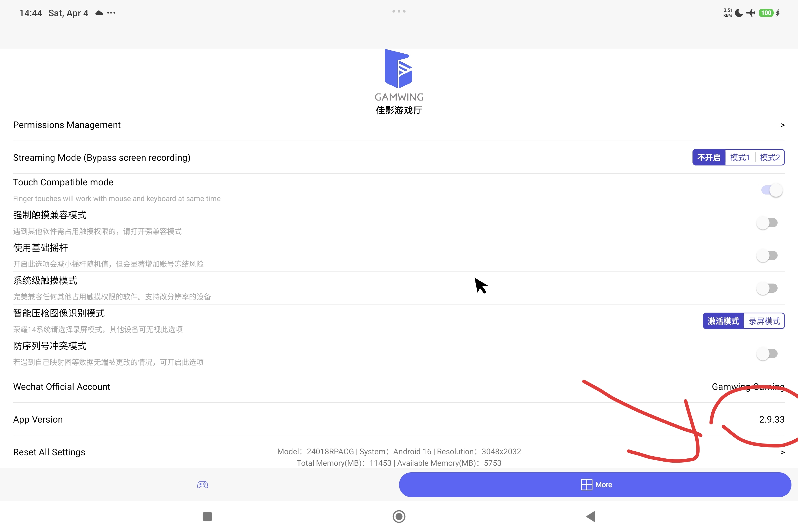This screenshot has height=532, width=798.
Task: Select 模式1 streaming mode
Action: point(739,157)
